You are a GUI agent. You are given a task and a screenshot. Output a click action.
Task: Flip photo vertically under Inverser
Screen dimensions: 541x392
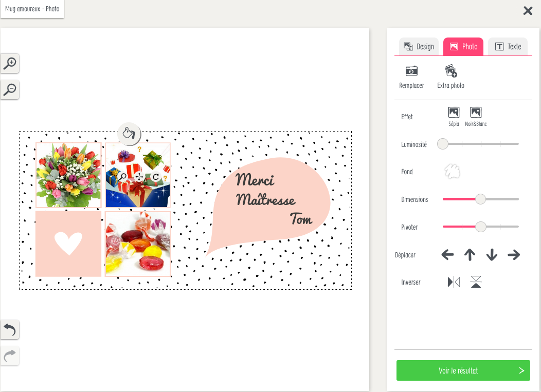476,282
